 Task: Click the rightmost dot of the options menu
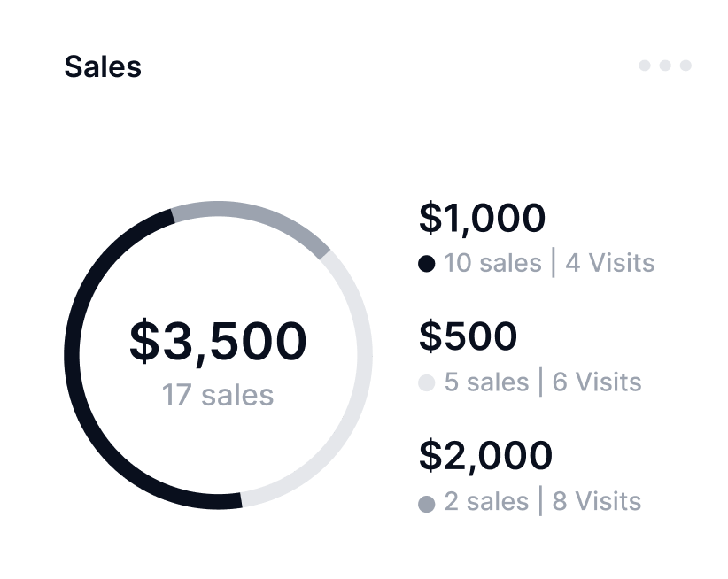pos(685,66)
